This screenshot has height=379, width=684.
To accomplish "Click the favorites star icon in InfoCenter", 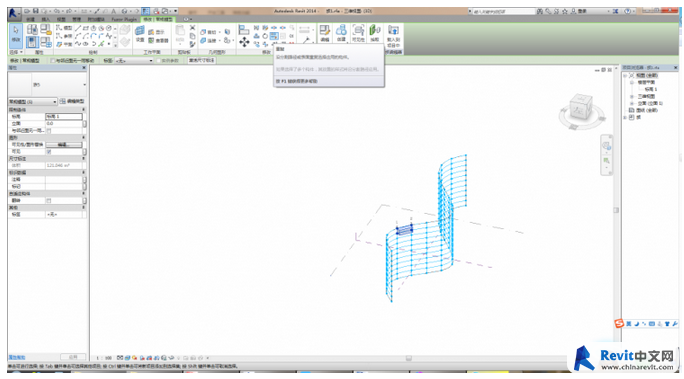I will pos(564,11).
